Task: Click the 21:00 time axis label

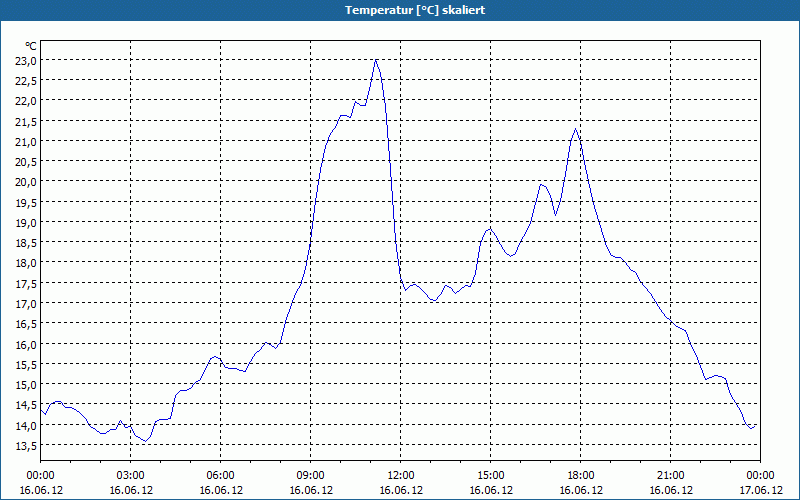Action: click(x=670, y=476)
